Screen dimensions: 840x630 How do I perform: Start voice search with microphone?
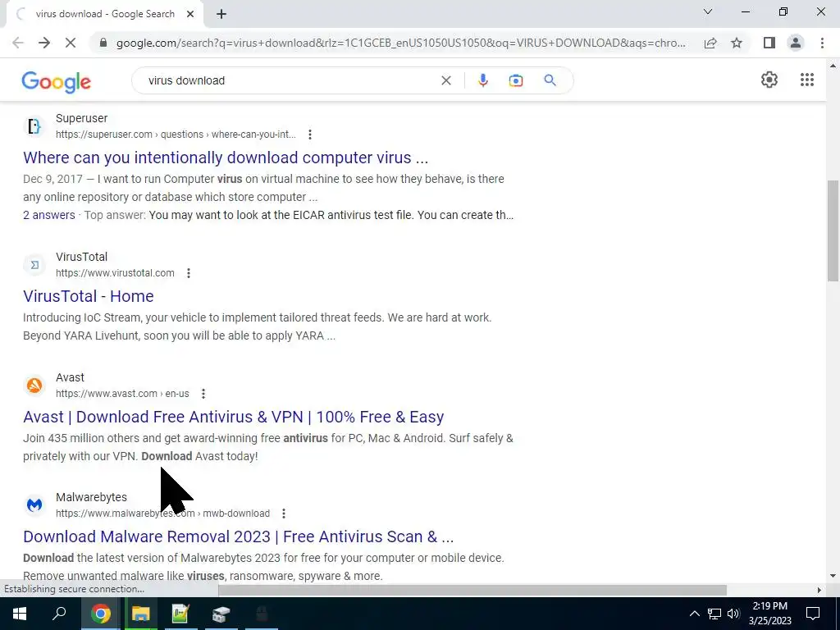click(482, 80)
